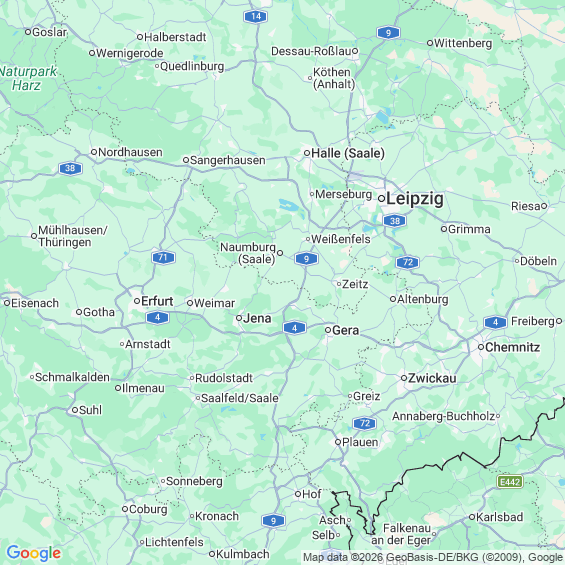
Task: Click the Karlsbad city marker
Action: point(471,517)
